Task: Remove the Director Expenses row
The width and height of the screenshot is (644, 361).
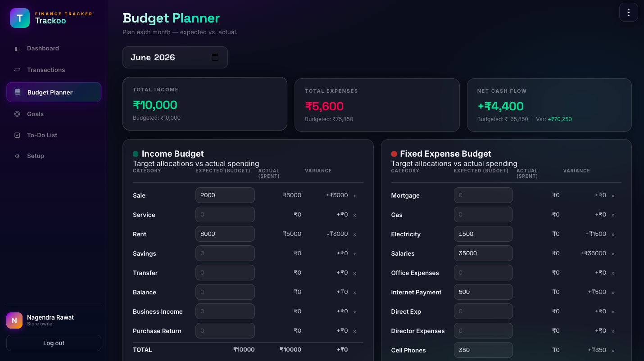Action: click(613, 331)
